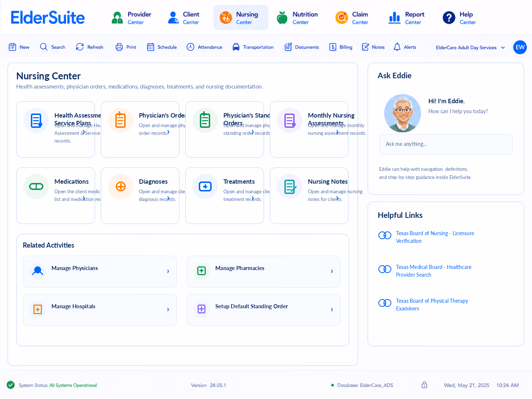Click the Manage Physicians chevron arrow

[168, 272]
